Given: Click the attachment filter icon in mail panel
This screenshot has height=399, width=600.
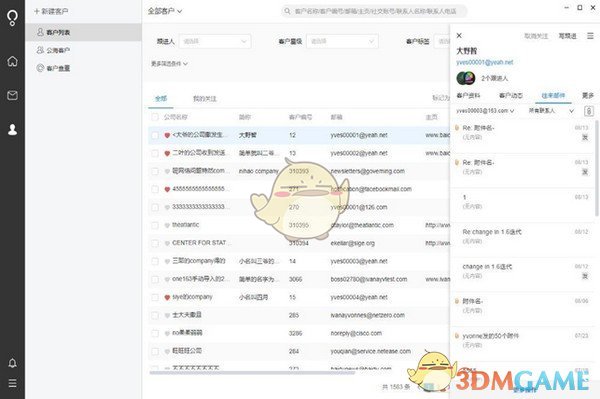Looking at the screenshot, I should (589, 111).
